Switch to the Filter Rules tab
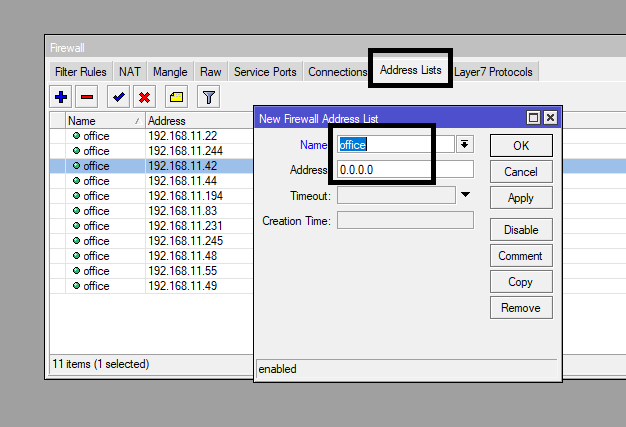Screen dimensions: 626x427 coord(81,72)
